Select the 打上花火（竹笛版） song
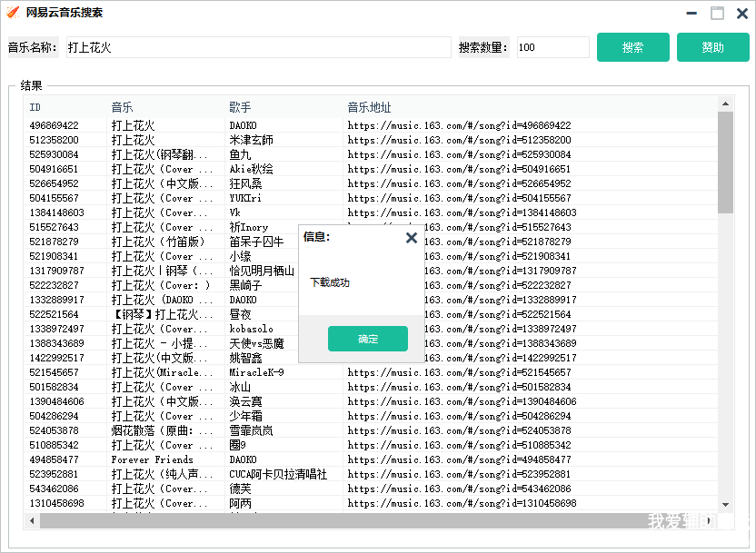Screen dimensions: 756x553 tap(159, 242)
